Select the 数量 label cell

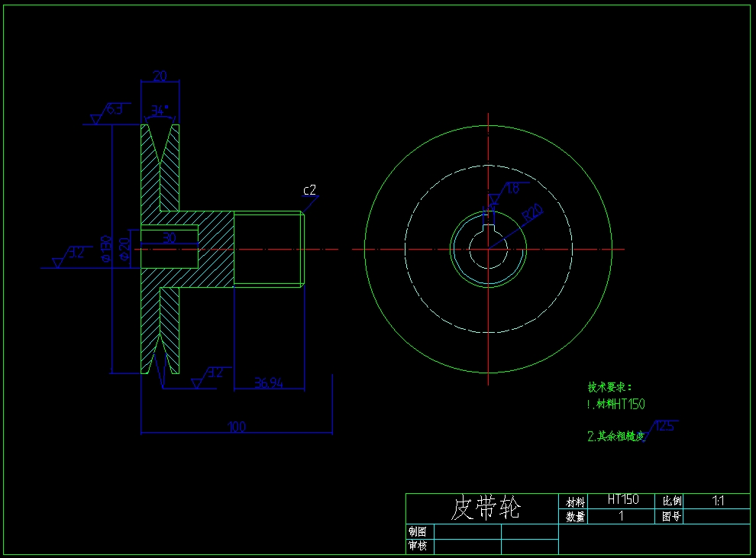573,517
